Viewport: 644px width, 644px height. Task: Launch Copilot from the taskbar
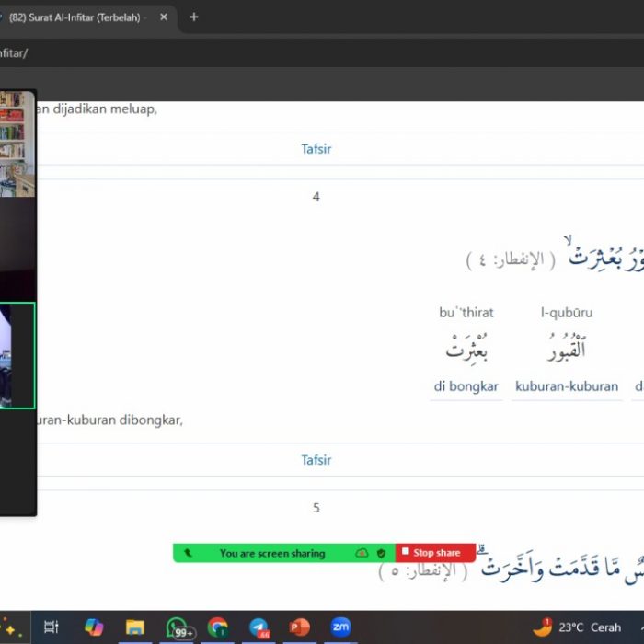(x=94, y=627)
